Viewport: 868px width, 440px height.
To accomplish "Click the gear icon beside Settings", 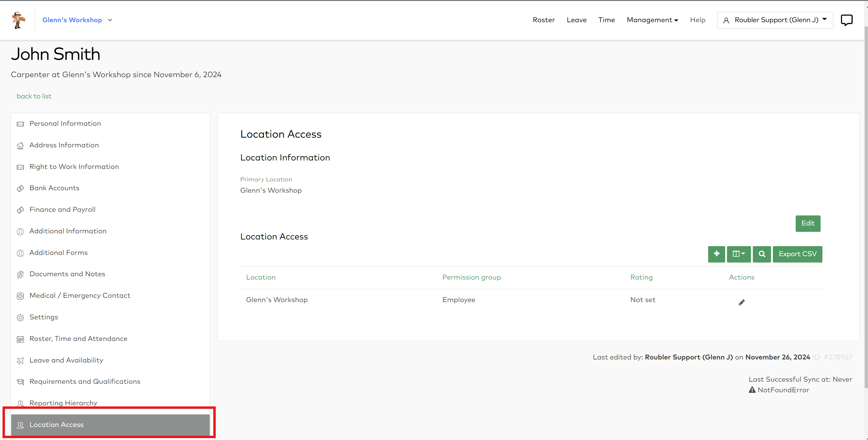I will pyautogui.click(x=20, y=317).
